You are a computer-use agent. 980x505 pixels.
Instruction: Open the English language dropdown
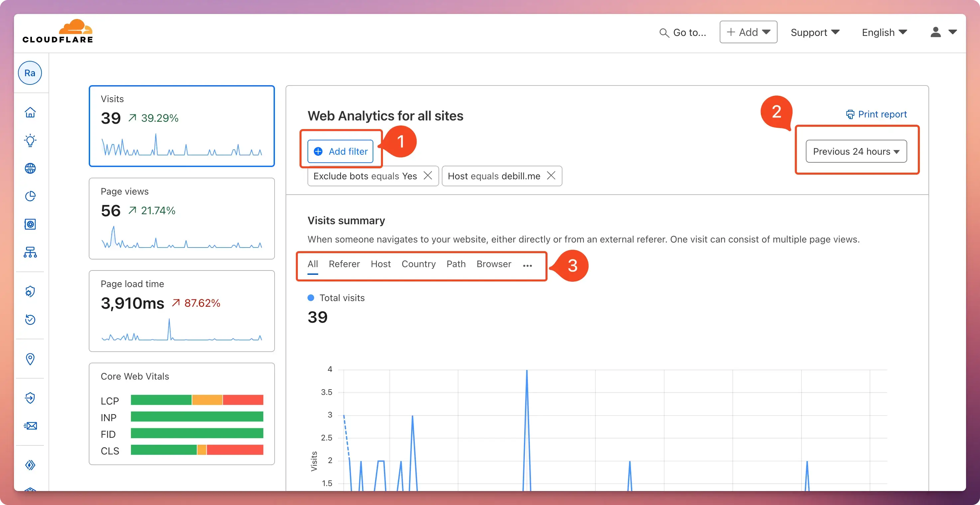(884, 32)
